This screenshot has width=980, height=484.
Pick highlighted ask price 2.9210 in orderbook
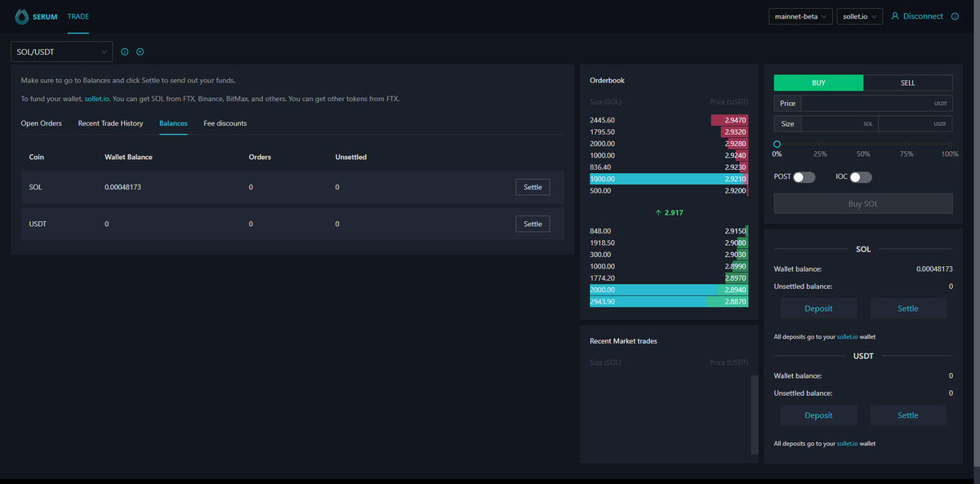pyautogui.click(x=735, y=179)
